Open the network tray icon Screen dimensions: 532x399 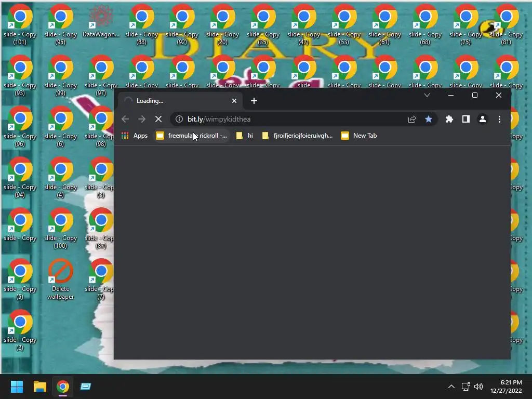point(466,387)
